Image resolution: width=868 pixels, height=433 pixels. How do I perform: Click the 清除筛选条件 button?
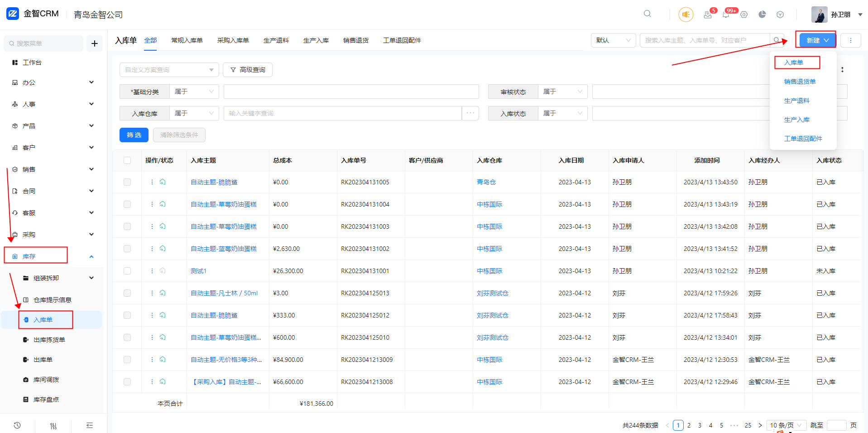(x=179, y=135)
